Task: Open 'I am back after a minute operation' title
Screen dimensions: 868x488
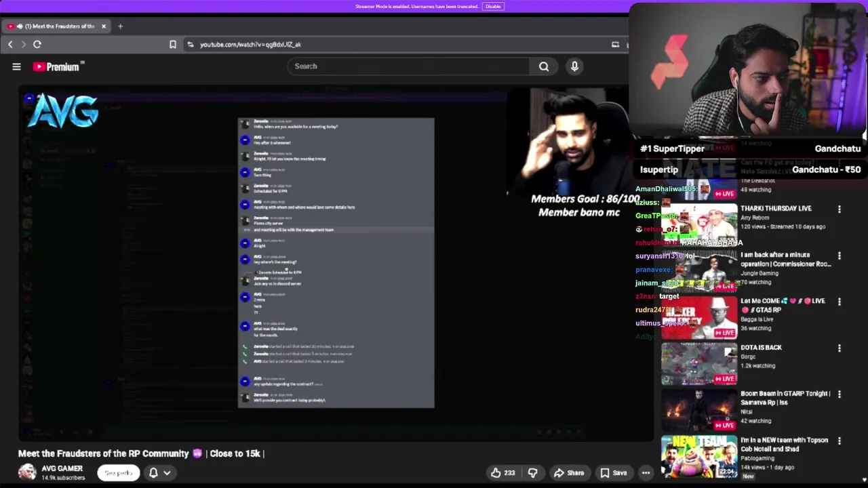Action: (x=785, y=260)
